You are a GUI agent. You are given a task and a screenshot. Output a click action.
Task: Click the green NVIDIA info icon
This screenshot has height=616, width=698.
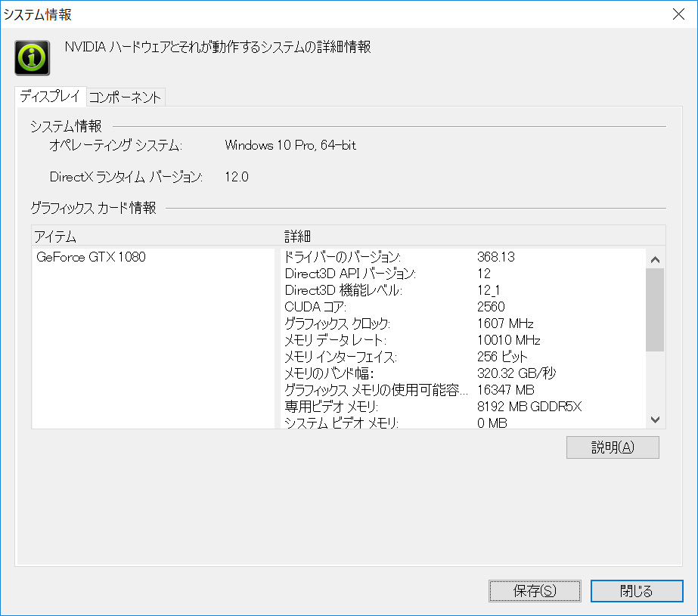coord(32,57)
